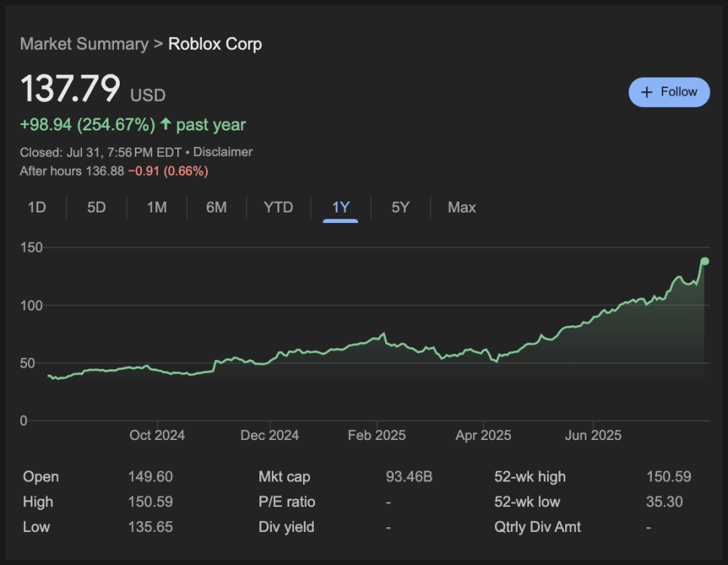Click the 100 y-axis label
728x565 pixels.
coord(32,305)
